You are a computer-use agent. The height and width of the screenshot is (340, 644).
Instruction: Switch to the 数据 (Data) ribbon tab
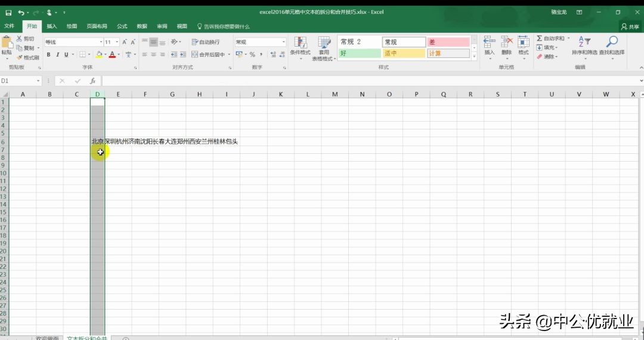click(x=142, y=26)
